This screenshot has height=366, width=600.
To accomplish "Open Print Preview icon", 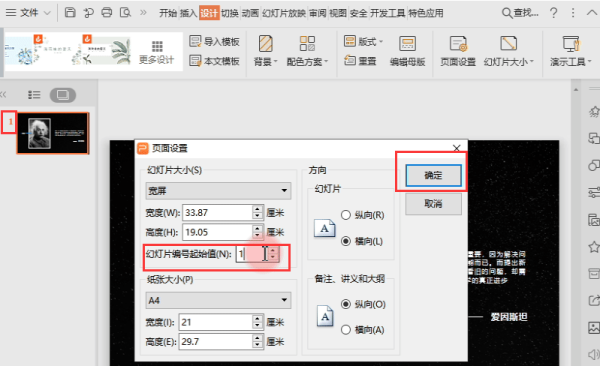I will 125,13.
